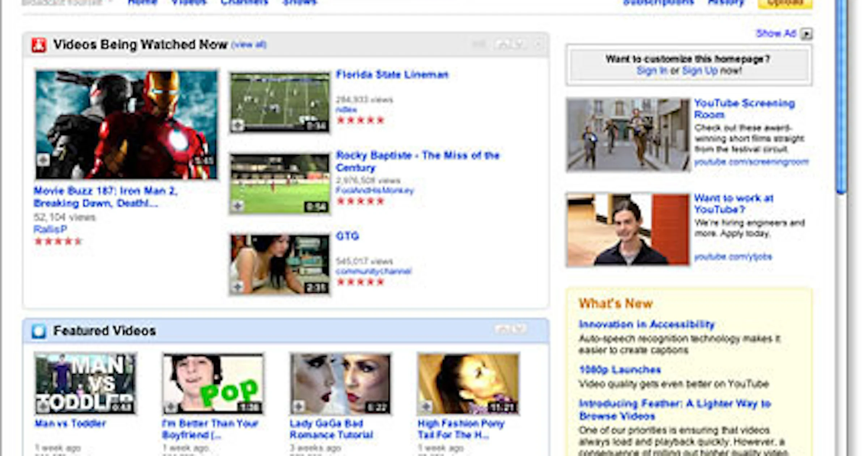
Task: Close the Videos Being Watched Now module
Action: 538,45
